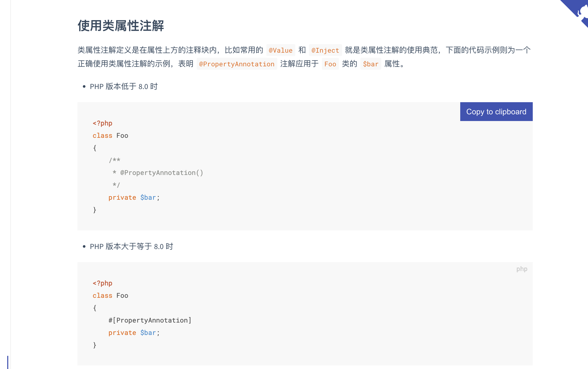Click the inline code tag @Value
Screen dimensions: 588x369
pyautogui.click(x=281, y=50)
